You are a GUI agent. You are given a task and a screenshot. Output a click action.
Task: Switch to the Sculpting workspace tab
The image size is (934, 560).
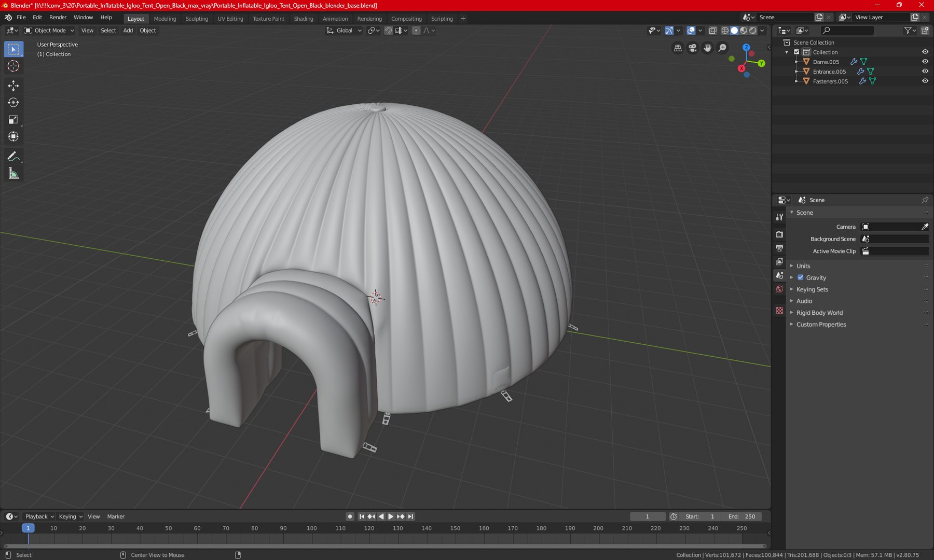coord(197,19)
